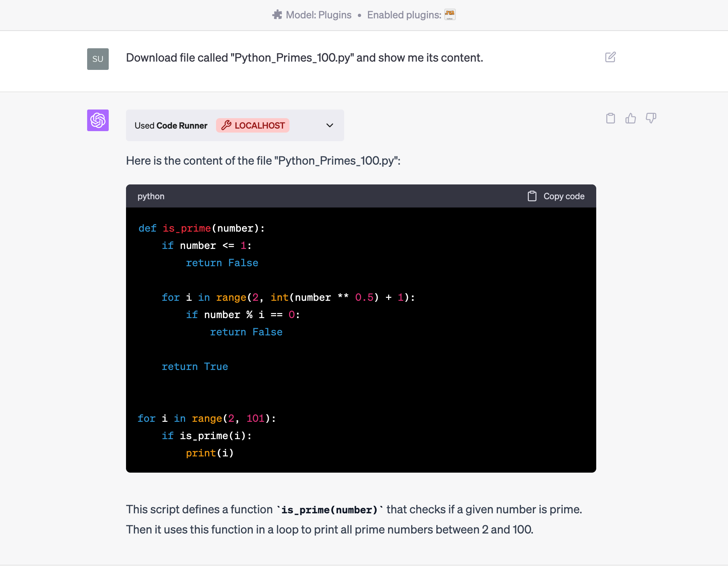728x567 pixels.
Task: Click the user message about Python_Primes_100.py
Action: 304,58
